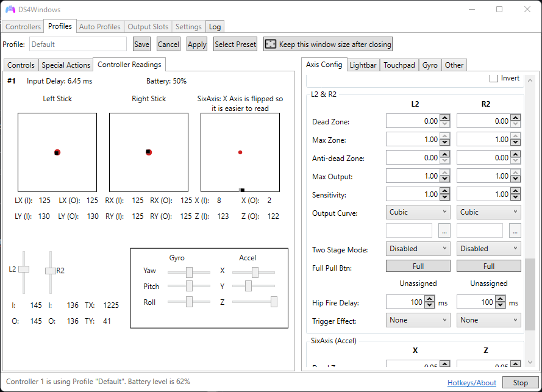Open the R2 Output Curve dropdown
The height and width of the screenshot is (392, 542).
pyautogui.click(x=489, y=212)
